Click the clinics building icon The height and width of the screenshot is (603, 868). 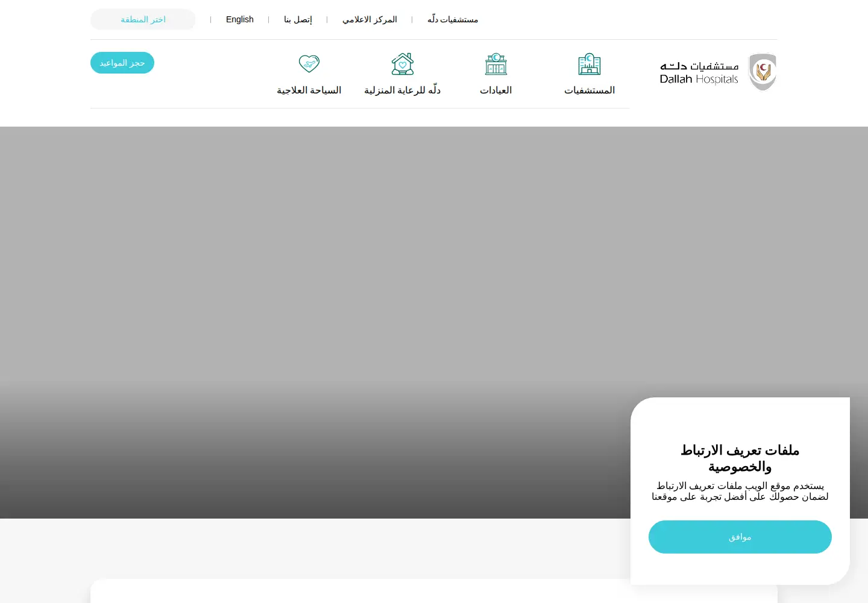pos(496,64)
